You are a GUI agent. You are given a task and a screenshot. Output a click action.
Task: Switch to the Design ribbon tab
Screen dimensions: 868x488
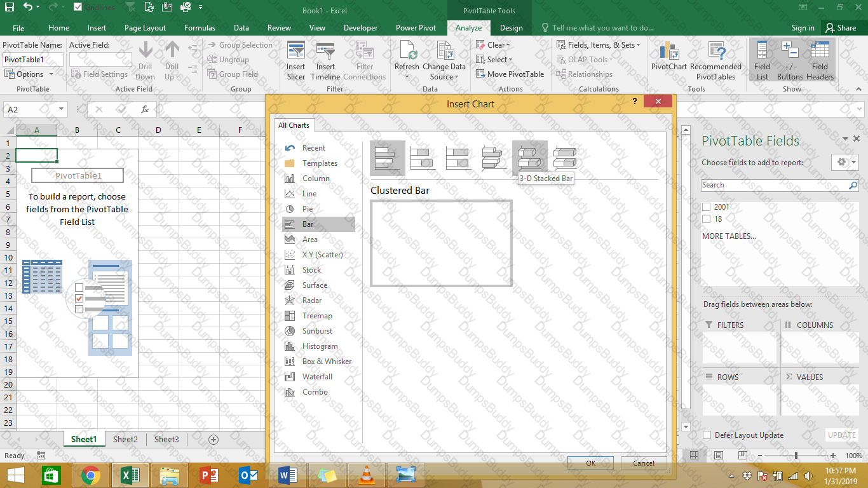(512, 28)
